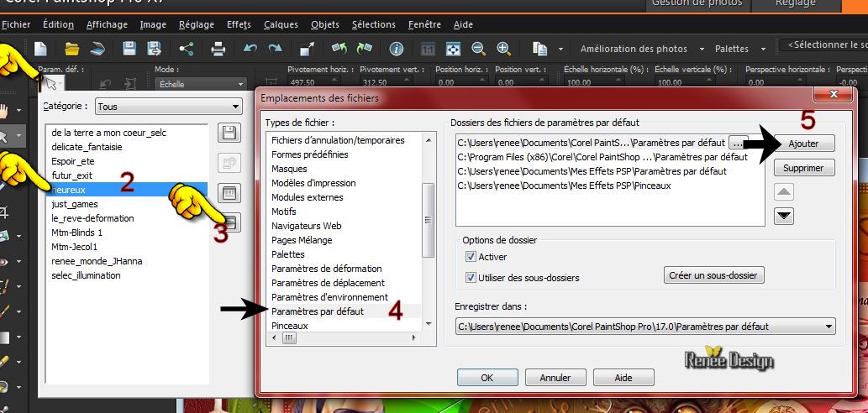Viewport: 868px width, 413px height.
Task: Select Pinceaux in the file types list
Action: pos(345,326)
